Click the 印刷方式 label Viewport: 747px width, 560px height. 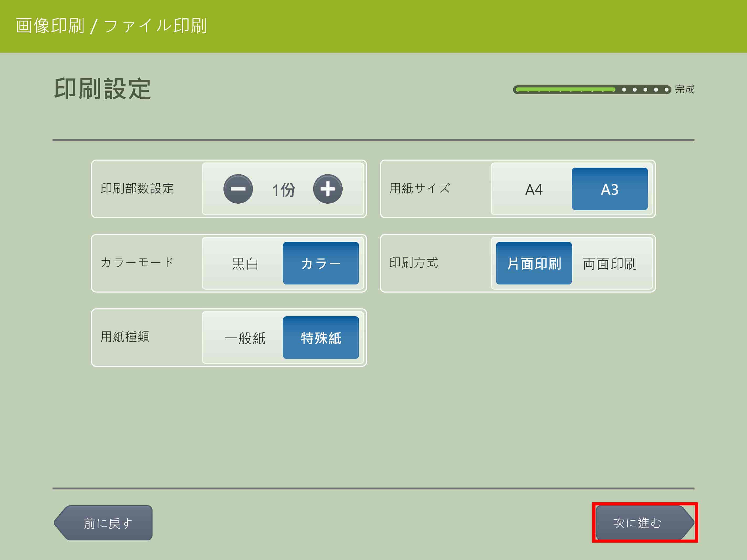[x=414, y=262]
